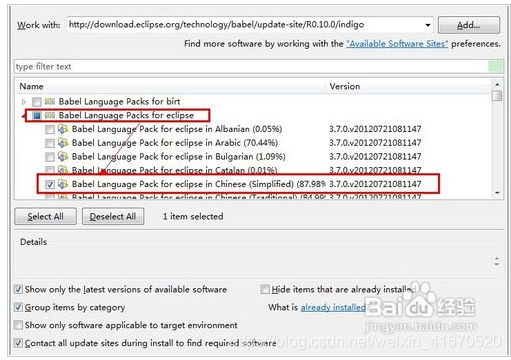Open the Work with URL dropdown arrow

427,25
